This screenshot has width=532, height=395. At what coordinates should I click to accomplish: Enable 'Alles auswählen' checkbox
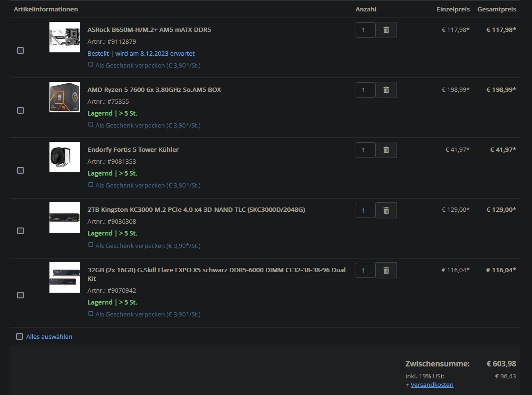[x=19, y=336]
